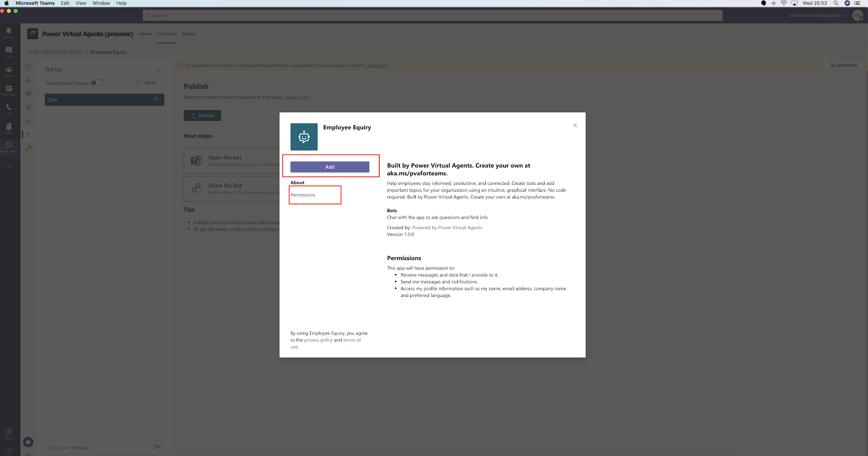Expand the hamburger navigation menu
Image resolution: width=868 pixels, height=456 pixels.
point(28,67)
